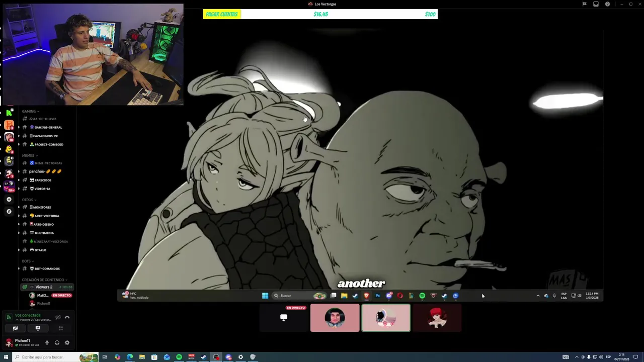The height and width of the screenshot is (362, 644).
Task: Open Microsoft Edge from the bottom taskbar
Action: (129, 357)
